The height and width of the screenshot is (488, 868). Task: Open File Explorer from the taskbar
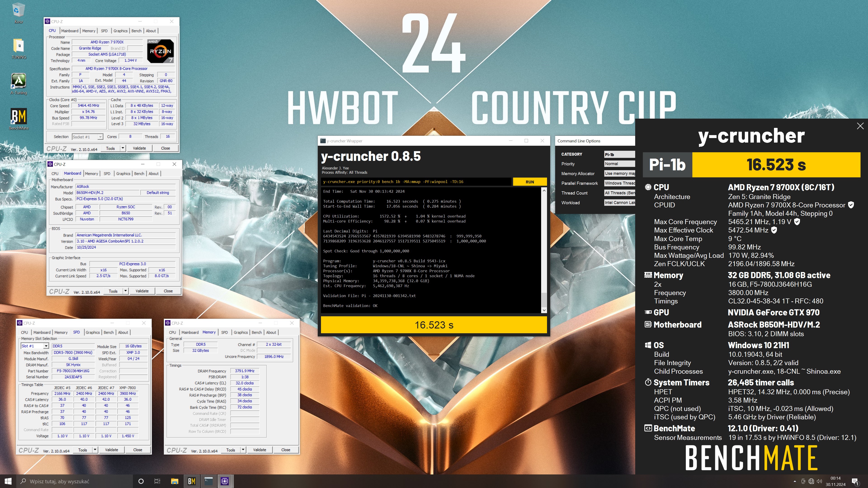(175, 481)
